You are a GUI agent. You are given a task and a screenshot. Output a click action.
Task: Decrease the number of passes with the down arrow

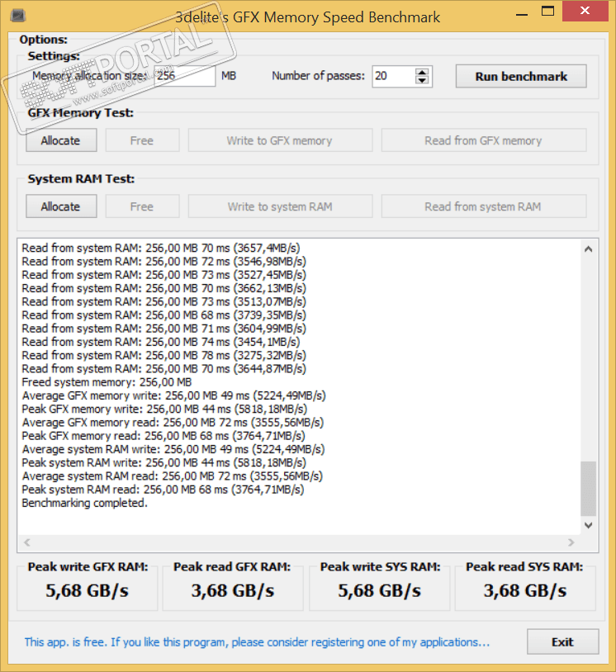click(x=422, y=81)
